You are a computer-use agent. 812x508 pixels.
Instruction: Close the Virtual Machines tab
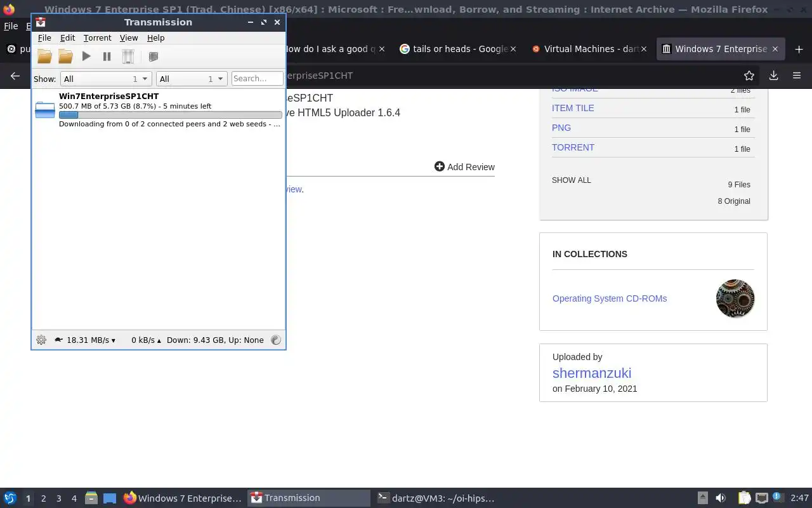tap(645, 49)
